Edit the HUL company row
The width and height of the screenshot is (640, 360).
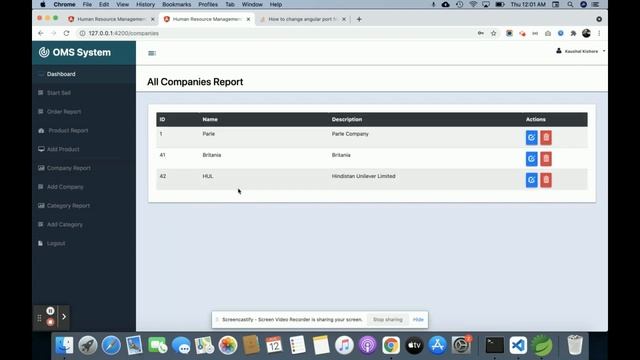point(531,180)
